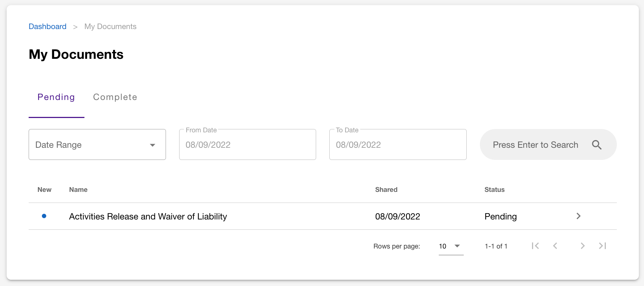The height and width of the screenshot is (286, 644).
Task: Click the Shared column header
Action: tap(386, 190)
